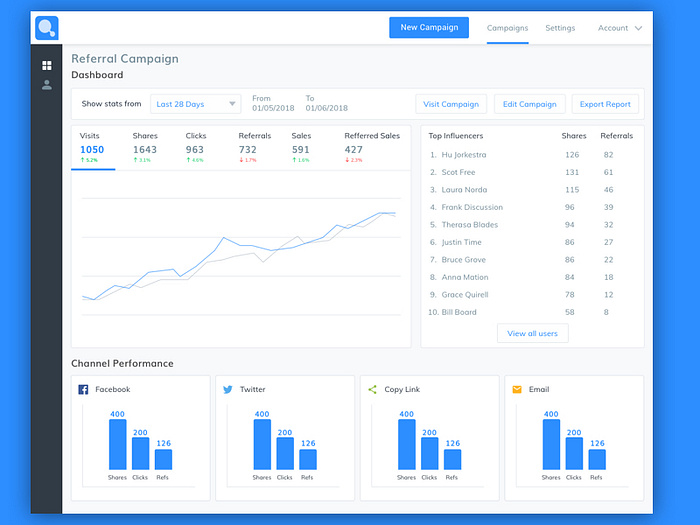Open the user profile icon in sidebar
Screen dimensions: 700x525
[46, 85]
